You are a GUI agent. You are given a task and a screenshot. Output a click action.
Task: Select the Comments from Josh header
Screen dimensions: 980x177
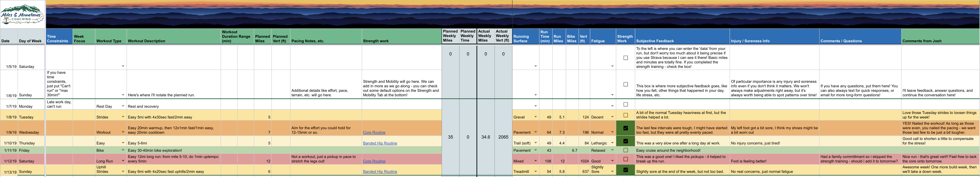point(940,37)
